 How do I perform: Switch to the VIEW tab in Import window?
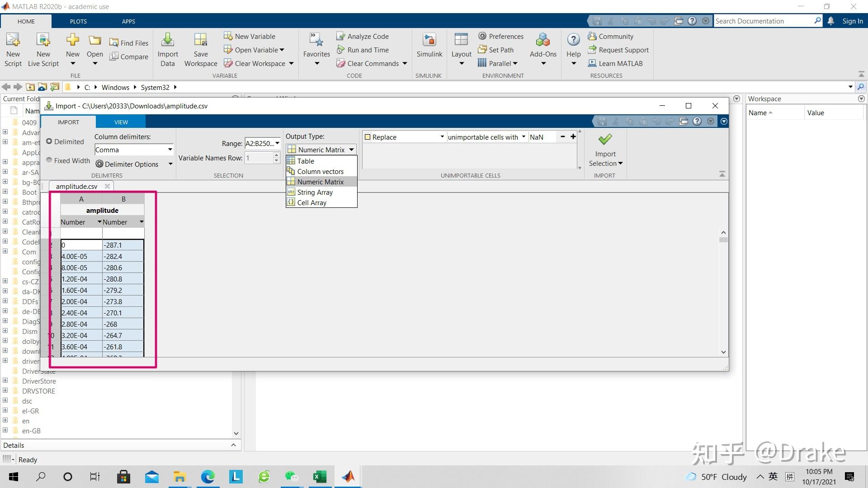pyautogui.click(x=121, y=122)
